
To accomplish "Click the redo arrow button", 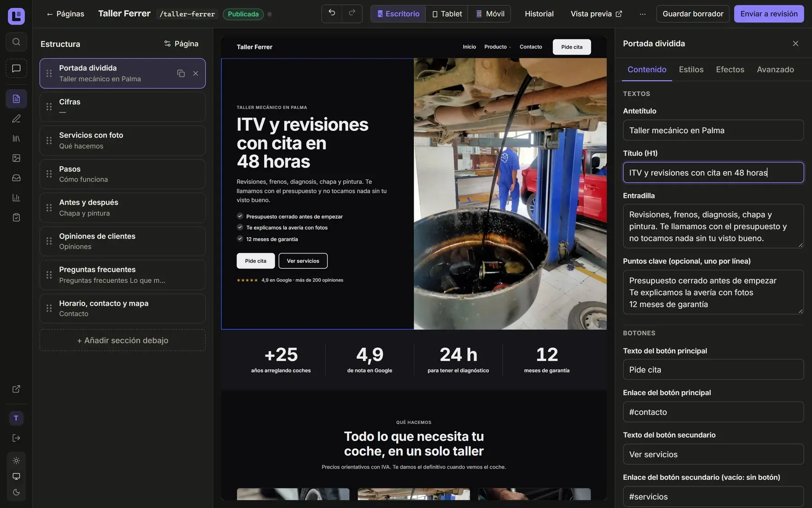I will tap(352, 14).
